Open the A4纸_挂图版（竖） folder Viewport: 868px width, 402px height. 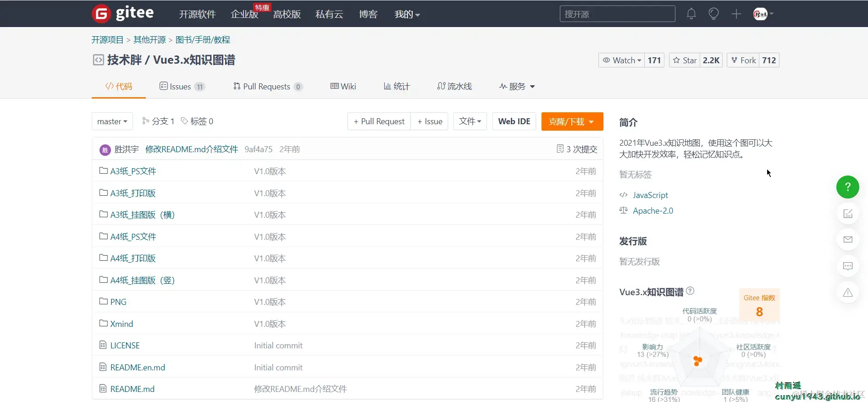[143, 280]
